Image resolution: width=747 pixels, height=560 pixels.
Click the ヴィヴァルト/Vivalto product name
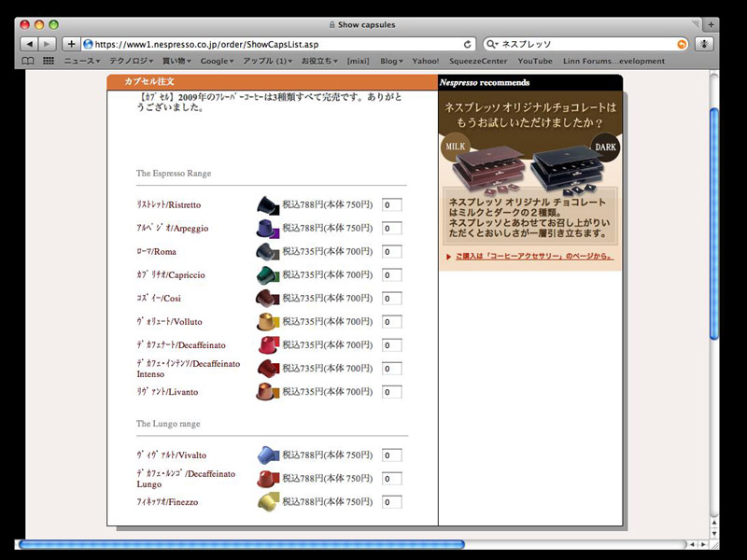[172, 455]
